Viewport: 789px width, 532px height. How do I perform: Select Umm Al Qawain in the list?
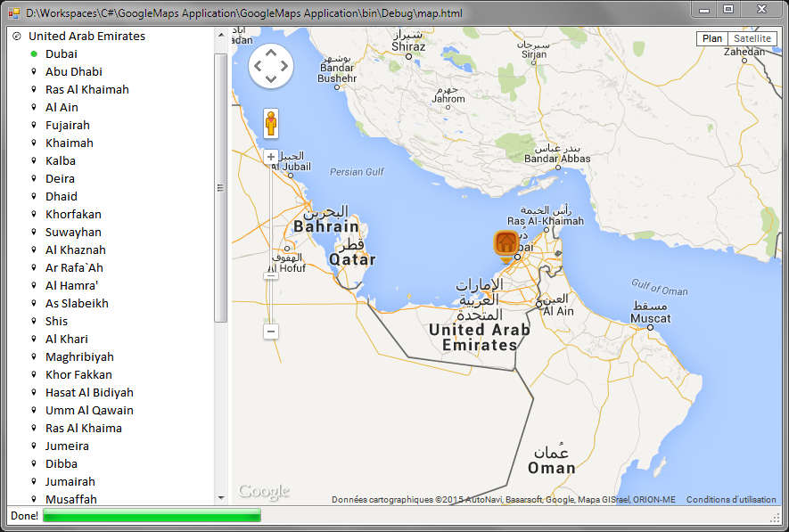[89, 411]
